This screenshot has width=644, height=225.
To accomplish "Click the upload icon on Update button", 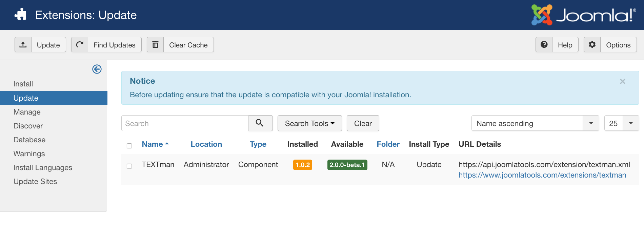I will [x=23, y=44].
